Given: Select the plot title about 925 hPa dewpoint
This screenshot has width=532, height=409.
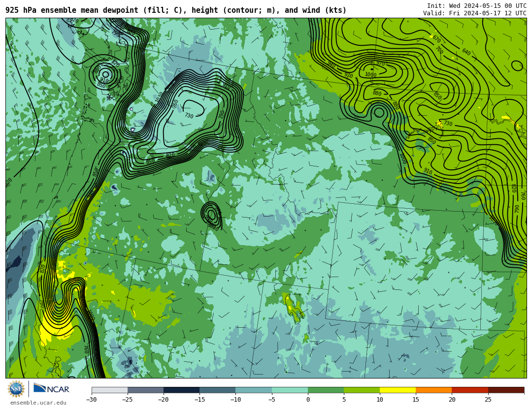Looking at the screenshot, I should [x=176, y=10].
